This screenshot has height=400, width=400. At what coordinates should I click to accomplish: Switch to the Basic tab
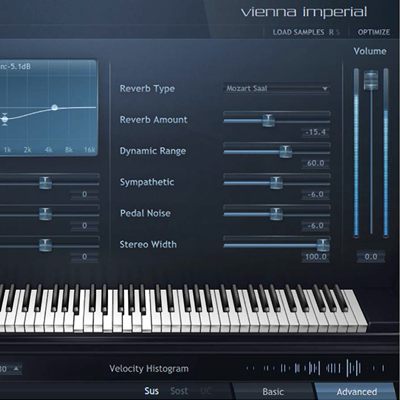pos(273,391)
